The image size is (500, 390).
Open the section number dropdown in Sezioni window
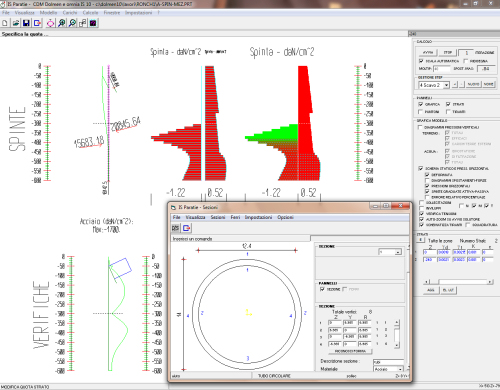(398, 252)
